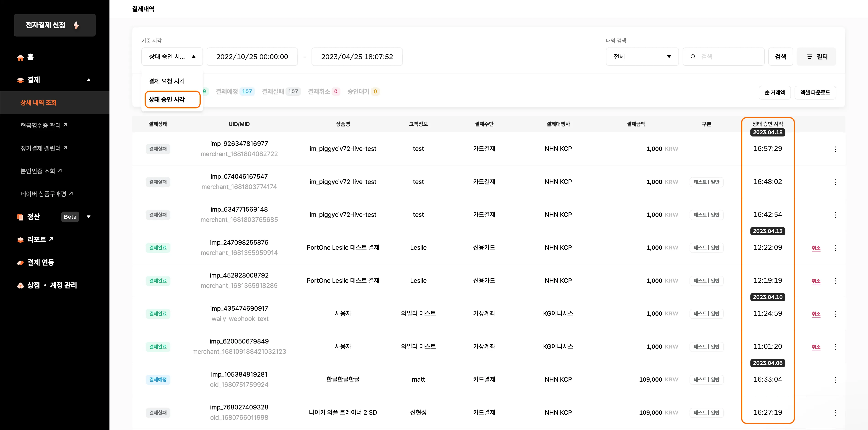Open kebab menu for imp_926347816977 row
The image size is (868, 430).
(835, 149)
